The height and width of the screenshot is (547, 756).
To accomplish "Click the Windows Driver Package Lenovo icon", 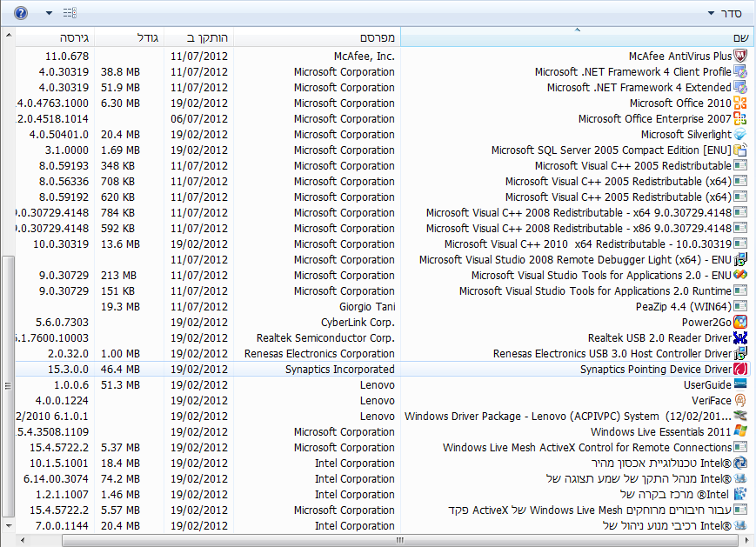I will (740, 416).
